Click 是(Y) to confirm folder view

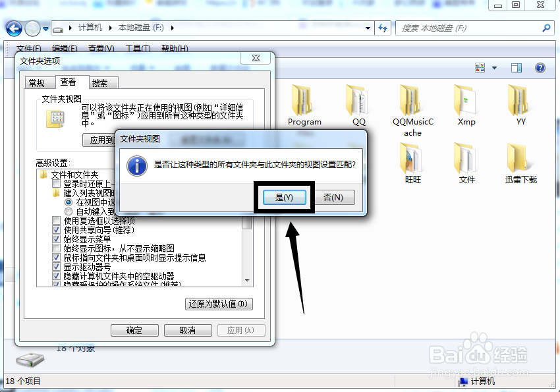[285, 198]
